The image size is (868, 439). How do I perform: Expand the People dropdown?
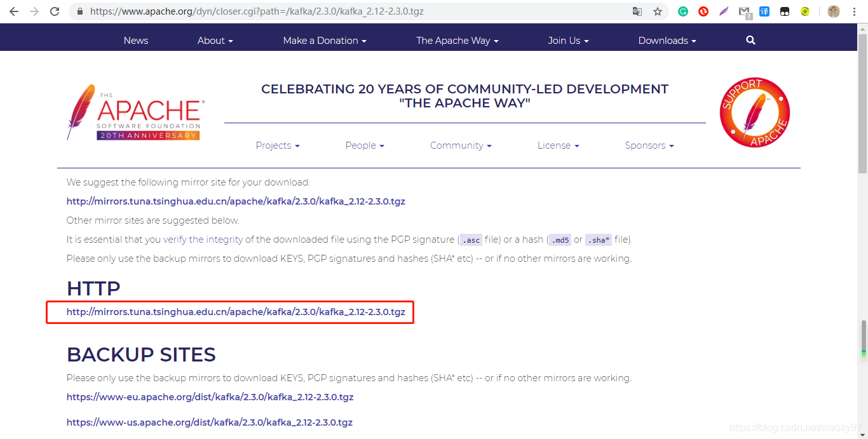[365, 145]
